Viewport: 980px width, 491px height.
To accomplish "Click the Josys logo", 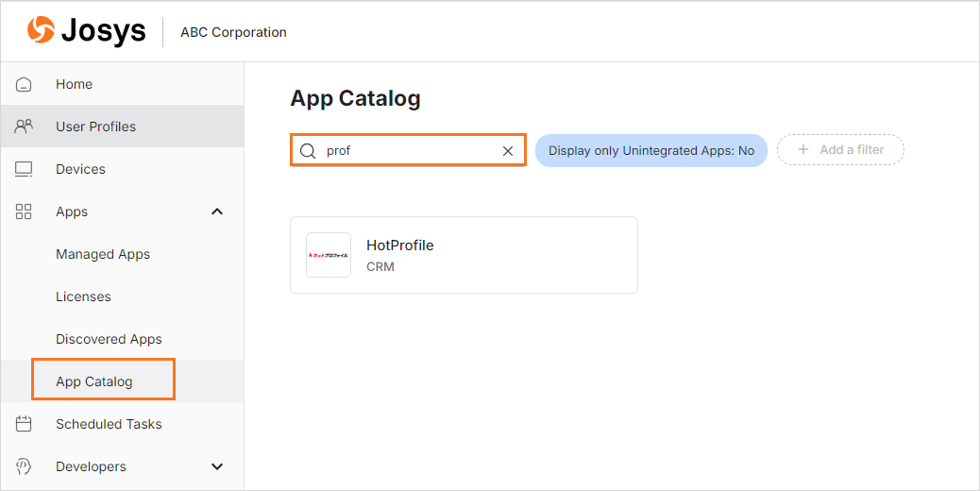I will pyautogui.click(x=86, y=30).
